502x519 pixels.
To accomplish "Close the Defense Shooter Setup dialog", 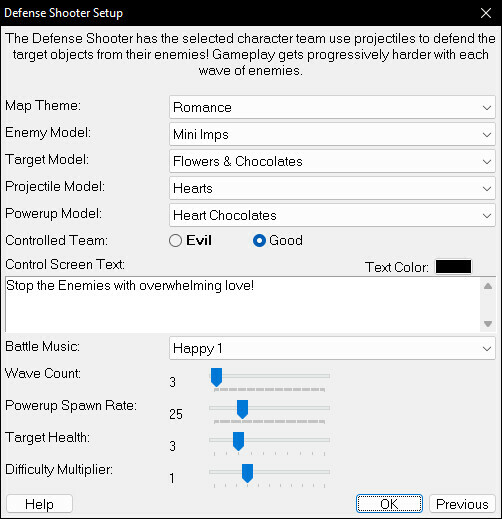I will (x=486, y=13).
